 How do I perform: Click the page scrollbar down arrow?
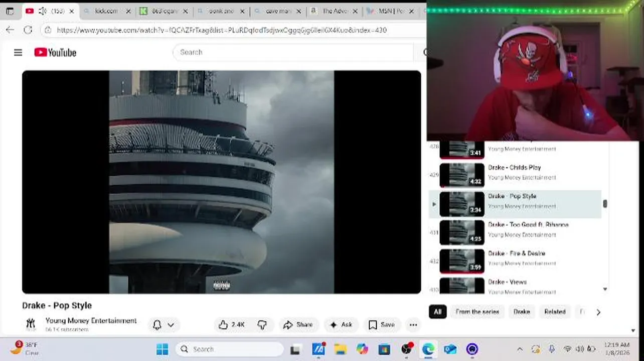633,330
